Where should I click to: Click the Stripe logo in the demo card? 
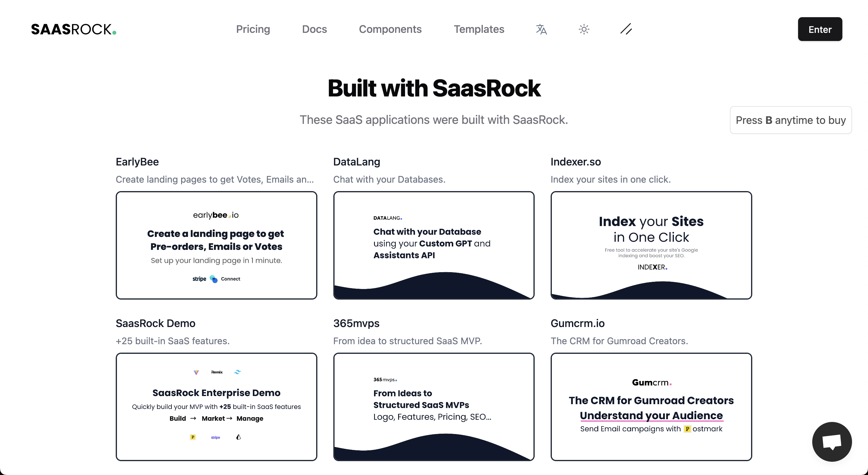pyautogui.click(x=215, y=437)
